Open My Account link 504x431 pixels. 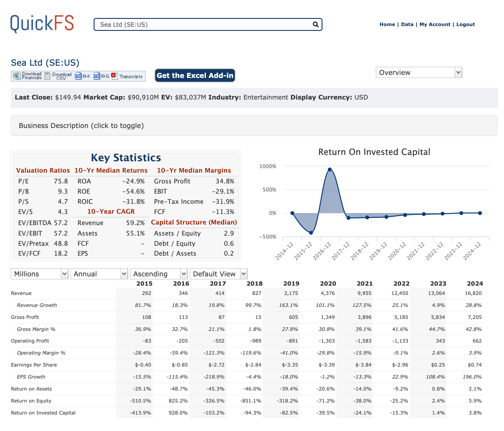(435, 24)
